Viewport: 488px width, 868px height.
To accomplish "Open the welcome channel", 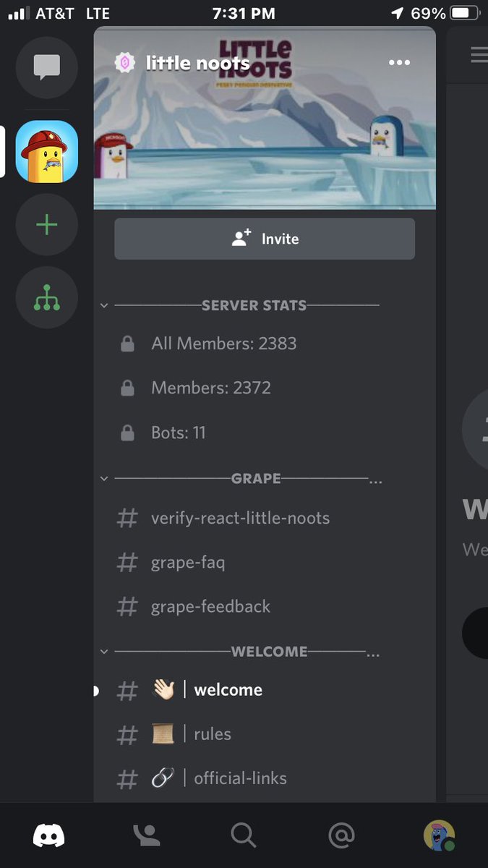I will [265, 690].
